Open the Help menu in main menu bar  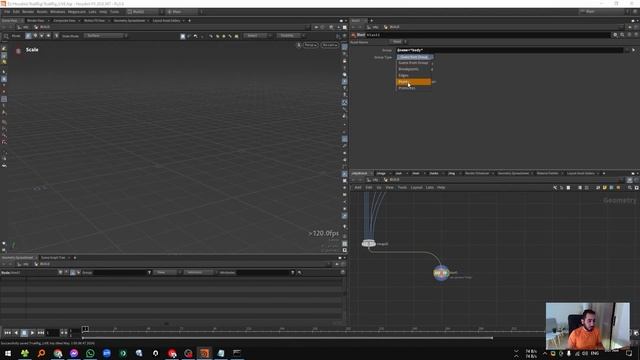(x=103, y=12)
